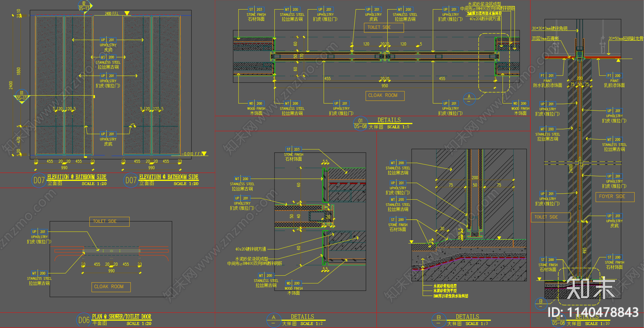The height and width of the screenshot is (328, 644).
Task: Click the STONE FINISH tag in detail A
Action: 294,154
